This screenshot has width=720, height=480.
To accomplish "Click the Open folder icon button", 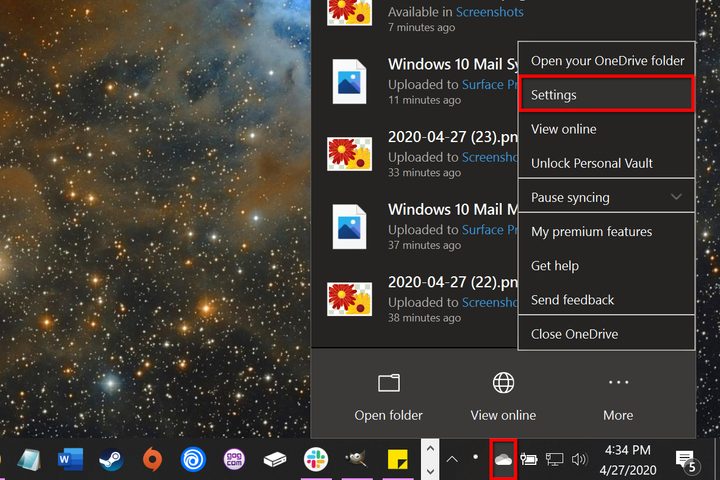I will point(389,383).
